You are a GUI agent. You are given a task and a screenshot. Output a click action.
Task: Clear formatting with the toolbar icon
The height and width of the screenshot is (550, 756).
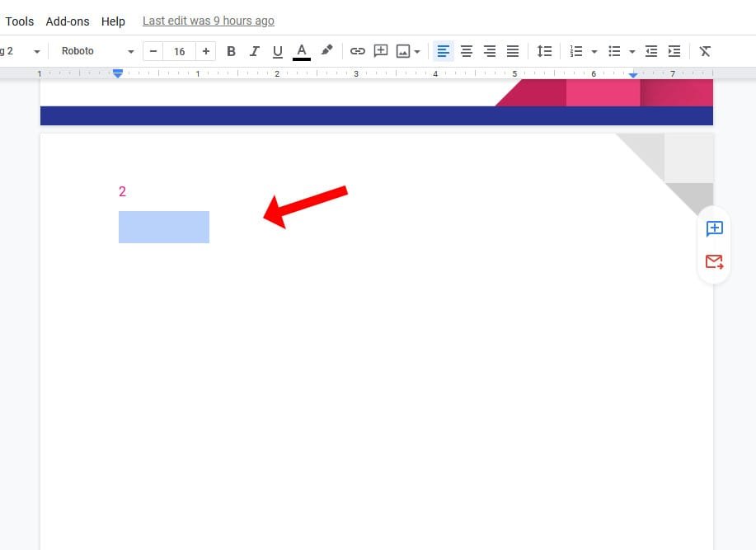[x=705, y=51]
